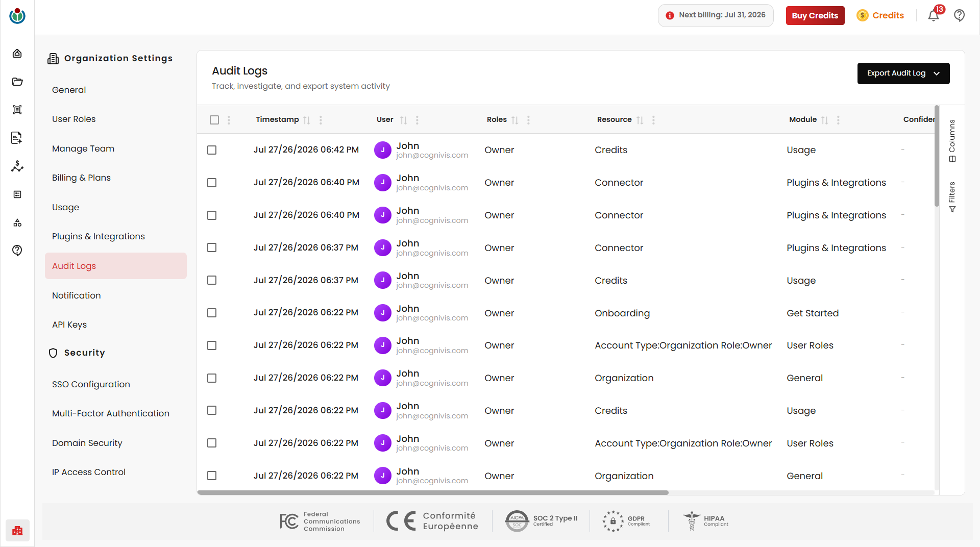Image resolution: width=980 pixels, height=547 pixels.
Task: Select the 06:42 PM Credits row checkbox
Action: [212, 150]
